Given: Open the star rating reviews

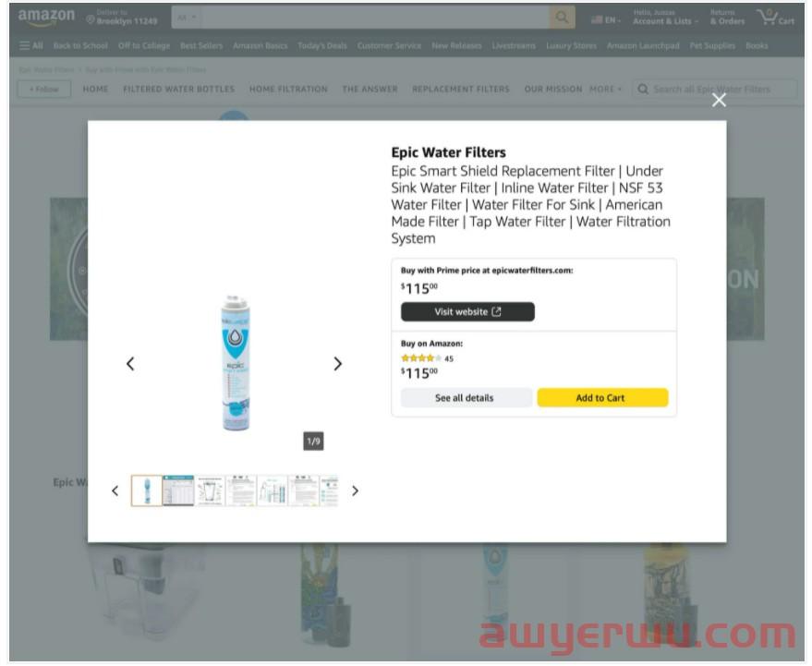Looking at the screenshot, I should [427, 358].
